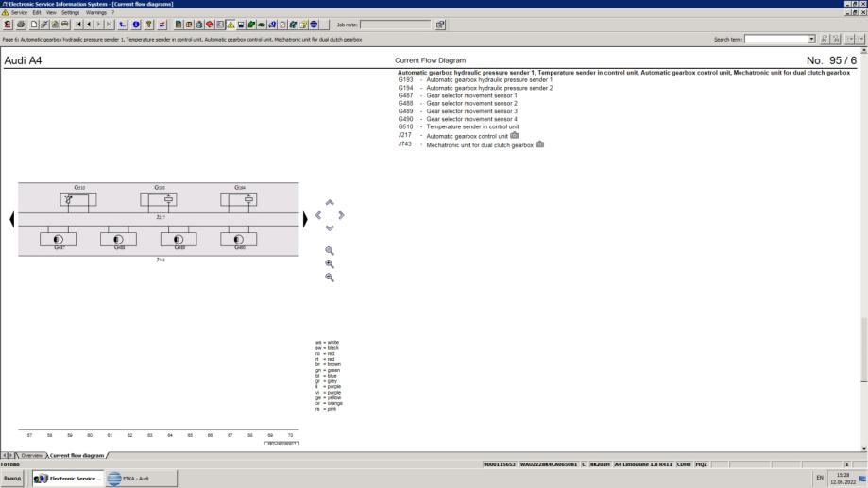The image size is (868, 488).
Task: Click legend row G487 Gear selector movement sensor 1
Action: coord(457,95)
